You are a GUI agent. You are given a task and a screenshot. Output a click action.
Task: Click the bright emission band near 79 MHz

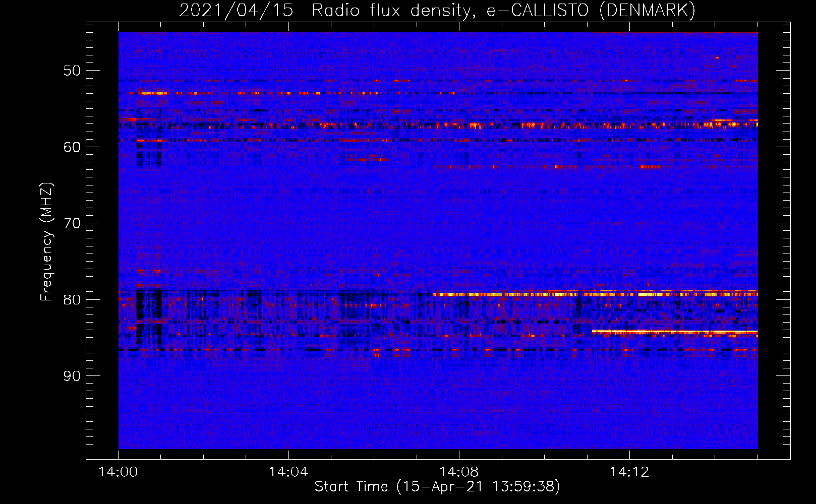(x=595, y=293)
